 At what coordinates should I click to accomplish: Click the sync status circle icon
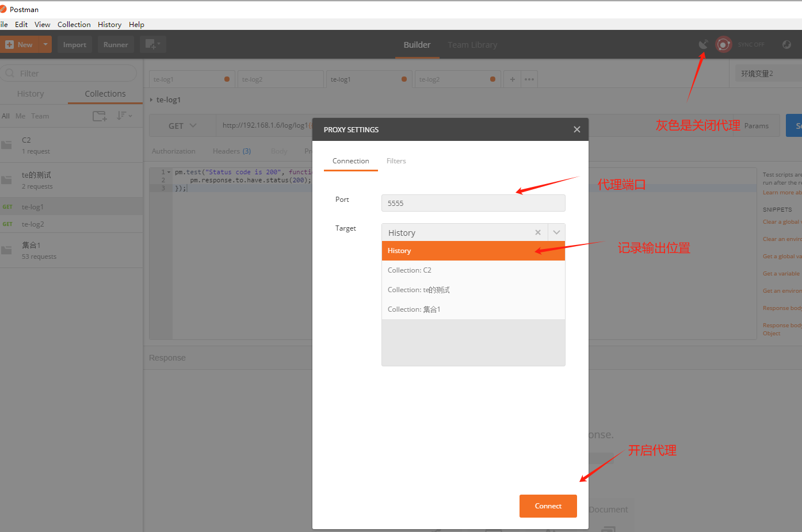pos(723,44)
